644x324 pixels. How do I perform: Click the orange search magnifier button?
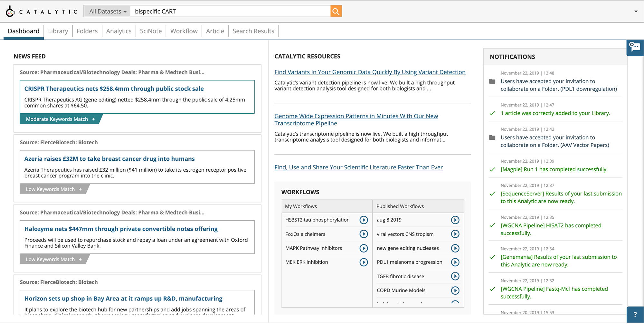click(336, 11)
